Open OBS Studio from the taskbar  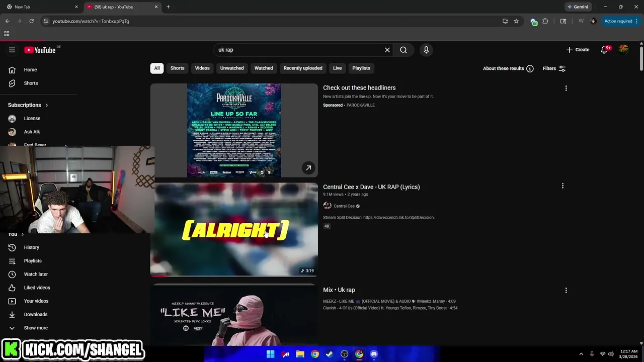(344, 354)
